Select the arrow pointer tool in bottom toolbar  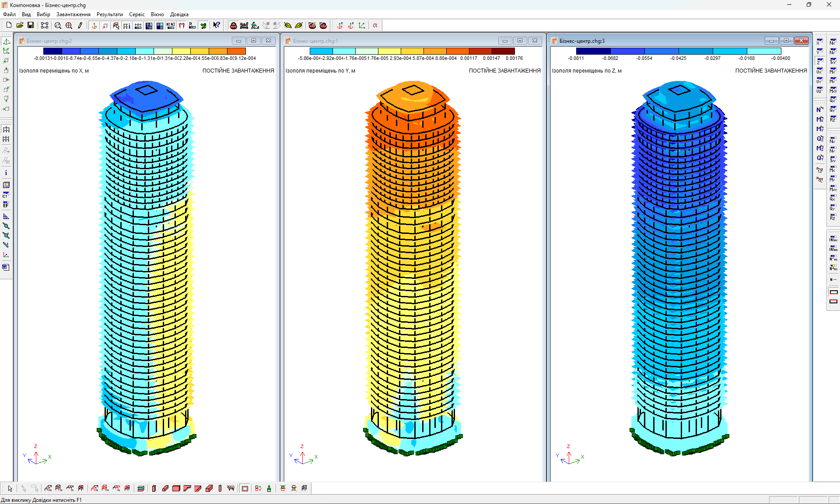click(x=10, y=489)
